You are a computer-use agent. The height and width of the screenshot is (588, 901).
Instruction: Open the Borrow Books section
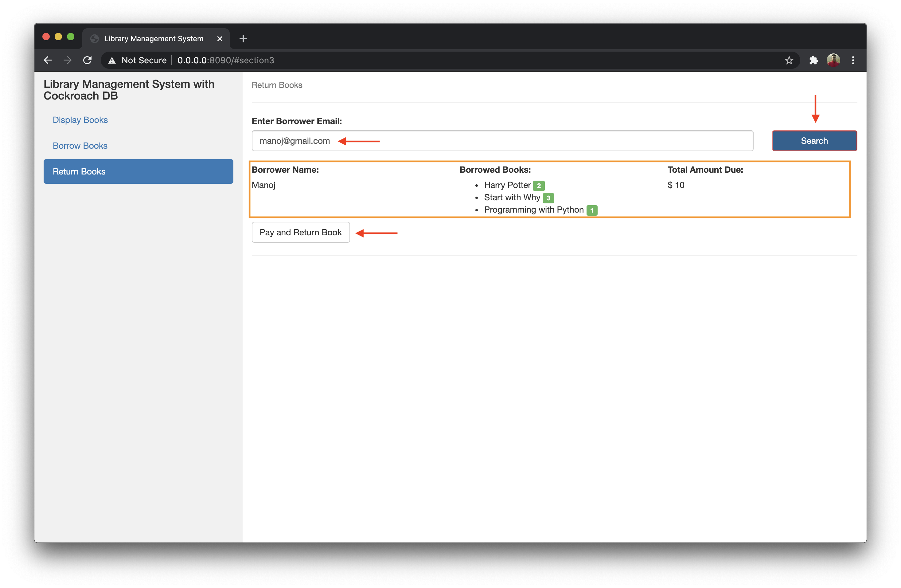[80, 146]
